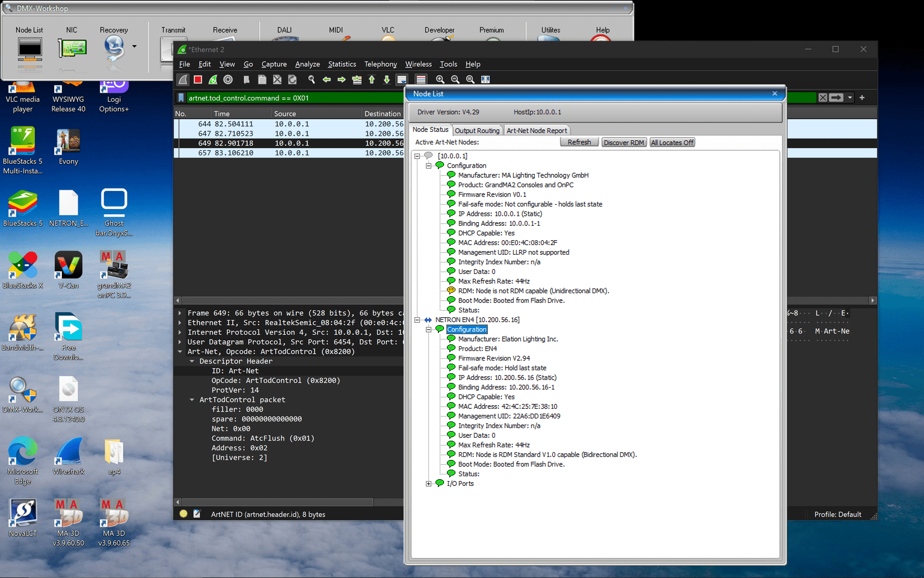924x578 pixels.
Task: Open the display filter bookmark menu
Action: (181, 98)
